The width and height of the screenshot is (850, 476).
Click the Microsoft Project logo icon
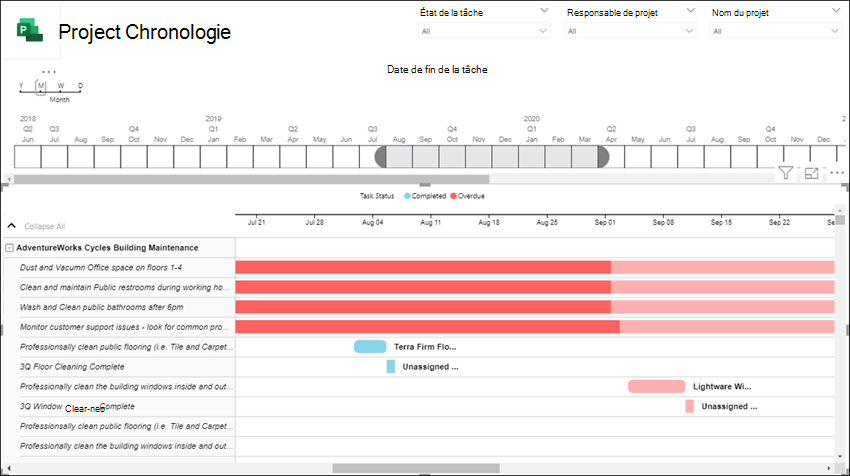pyautogui.click(x=30, y=30)
